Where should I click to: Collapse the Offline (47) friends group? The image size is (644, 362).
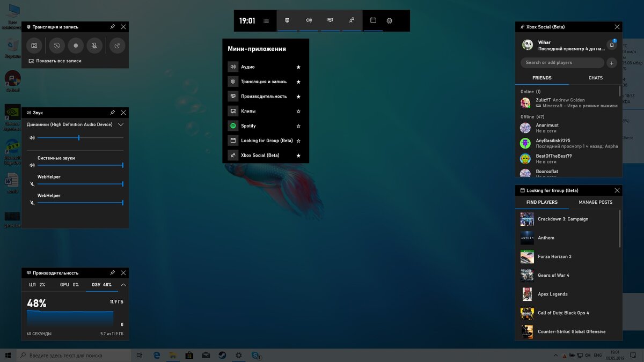(x=532, y=117)
